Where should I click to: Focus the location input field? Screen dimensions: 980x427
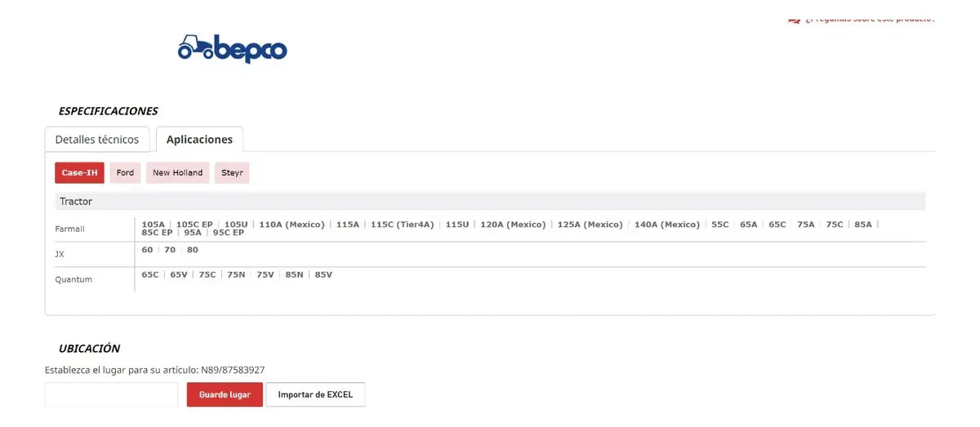(x=111, y=394)
